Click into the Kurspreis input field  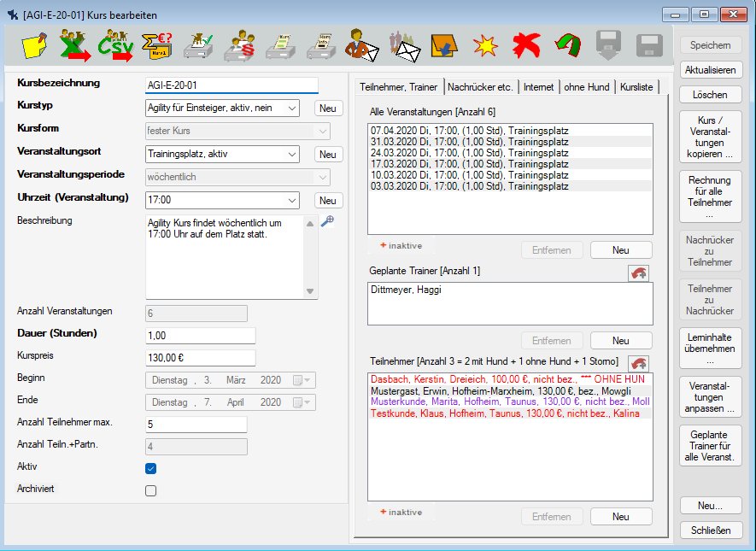click(x=201, y=359)
